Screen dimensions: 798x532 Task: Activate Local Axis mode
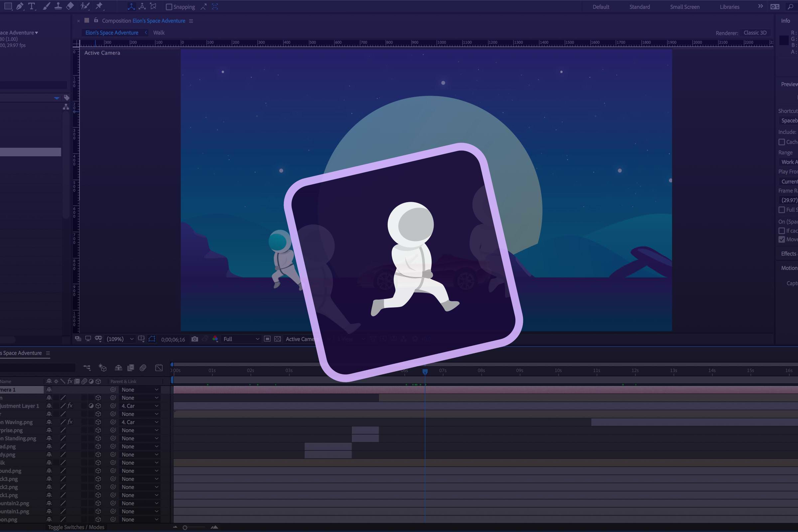pos(131,6)
